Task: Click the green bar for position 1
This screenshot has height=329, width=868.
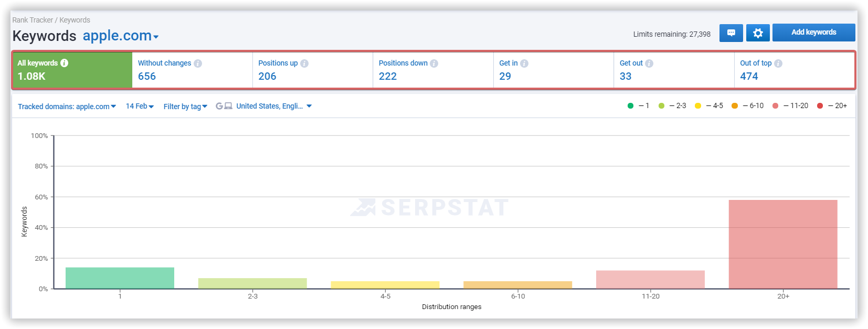Action: 120,278
